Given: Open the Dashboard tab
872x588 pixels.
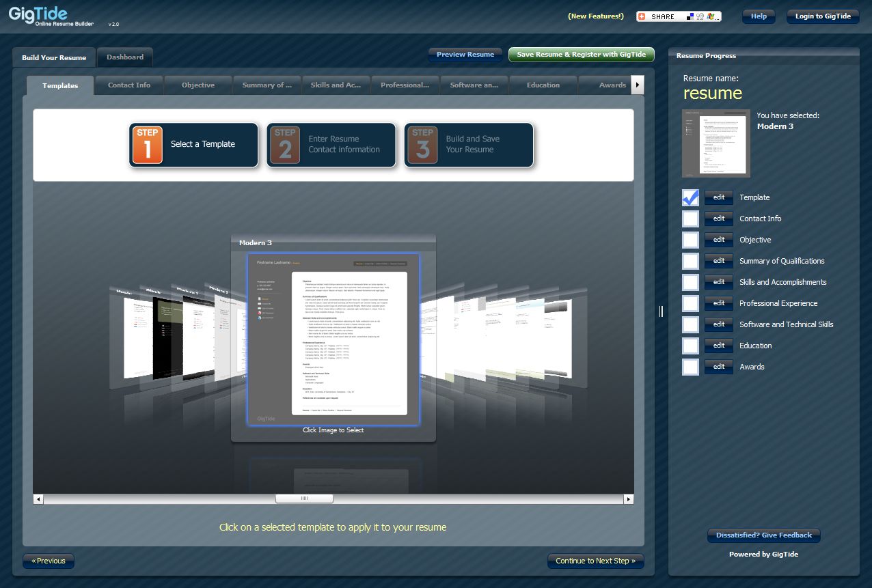Looking at the screenshot, I should click(x=125, y=57).
